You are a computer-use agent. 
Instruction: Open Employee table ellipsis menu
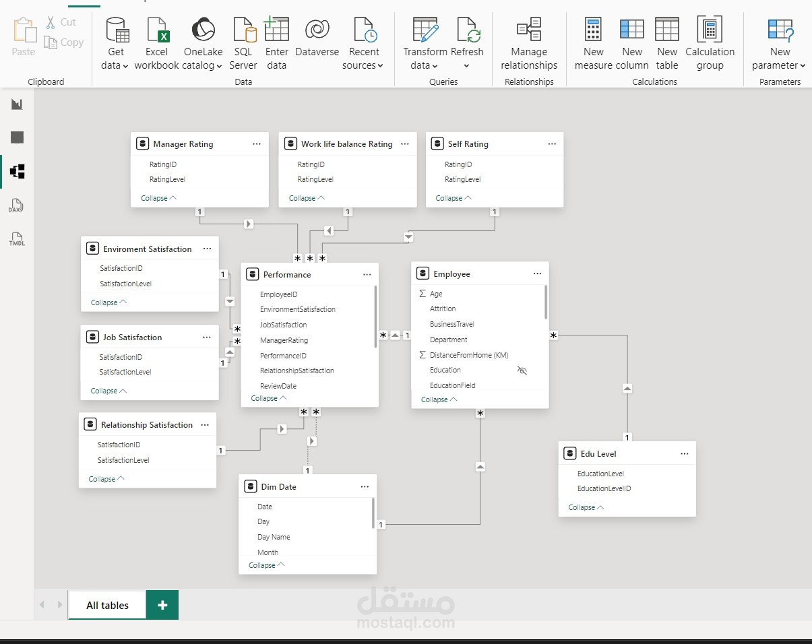click(x=537, y=274)
